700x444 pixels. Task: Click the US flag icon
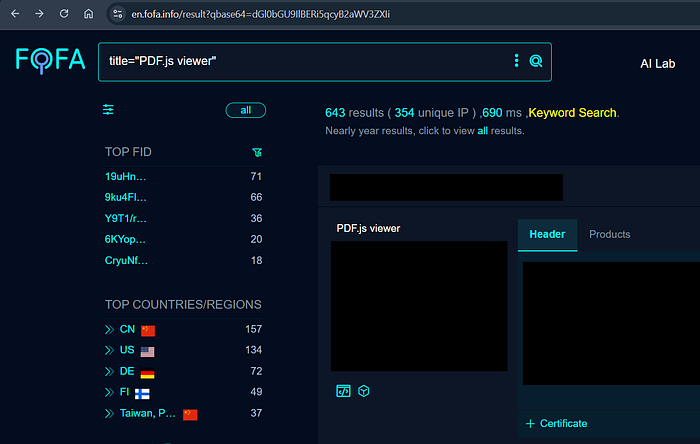click(x=147, y=352)
